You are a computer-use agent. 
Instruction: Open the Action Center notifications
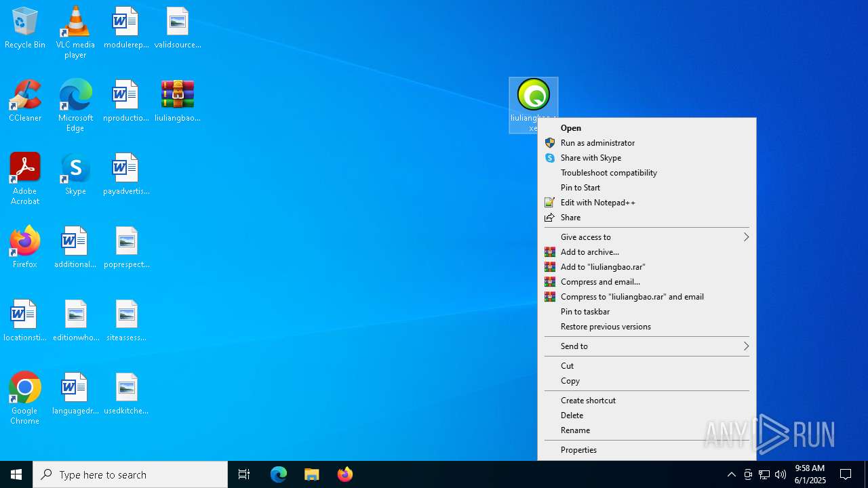click(846, 474)
